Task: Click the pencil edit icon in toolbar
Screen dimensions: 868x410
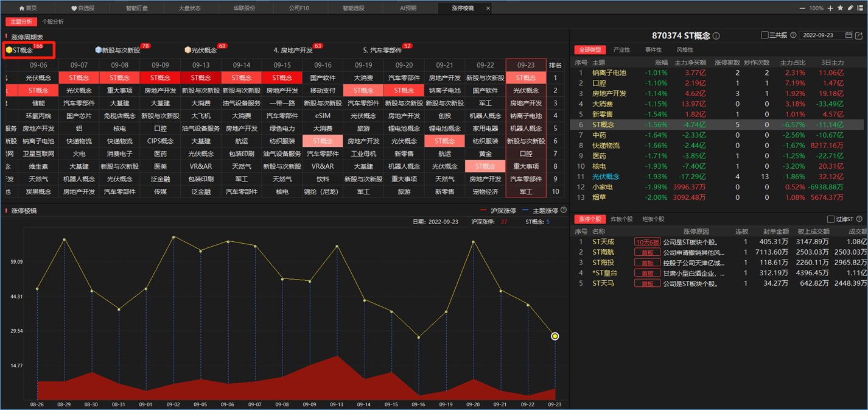Action: (850, 8)
